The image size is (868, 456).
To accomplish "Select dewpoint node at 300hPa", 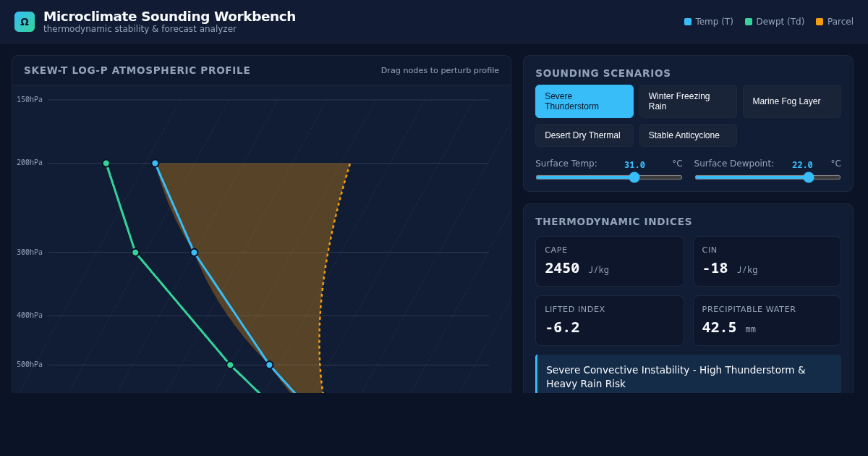I will (x=135, y=253).
